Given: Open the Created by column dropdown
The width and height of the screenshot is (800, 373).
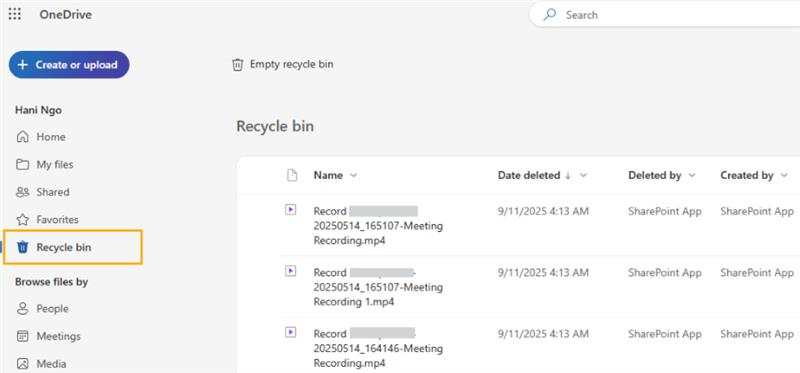Looking at the screenshot, I should [784, 176].
